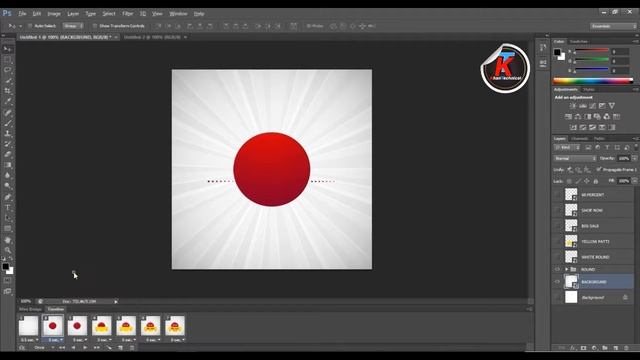Open the Window menu

pyautogui.click(x=178, y=13)
